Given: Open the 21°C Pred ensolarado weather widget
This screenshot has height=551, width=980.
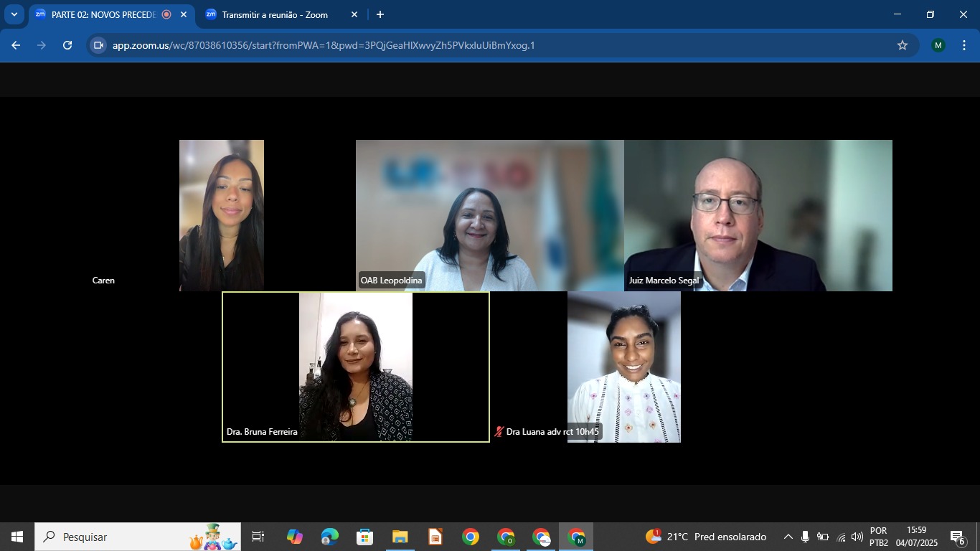Looking at the screenshot, I should [706, 537].
